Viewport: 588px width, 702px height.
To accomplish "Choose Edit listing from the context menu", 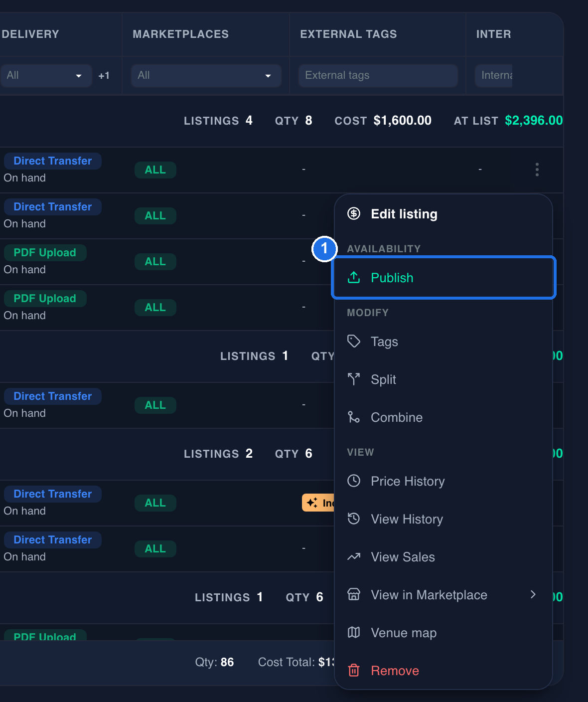I will pyautogui.click(x=443, y=214).
